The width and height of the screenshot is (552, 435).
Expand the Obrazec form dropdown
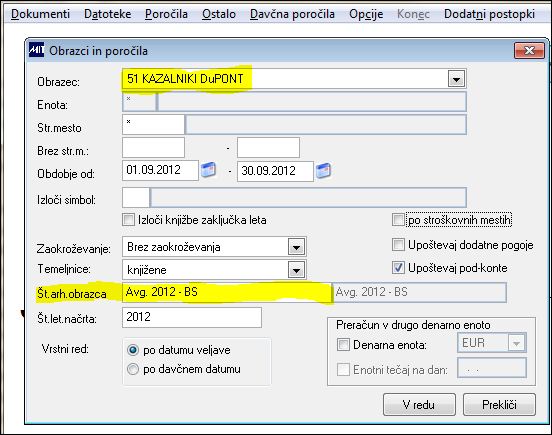click(456, 79)
